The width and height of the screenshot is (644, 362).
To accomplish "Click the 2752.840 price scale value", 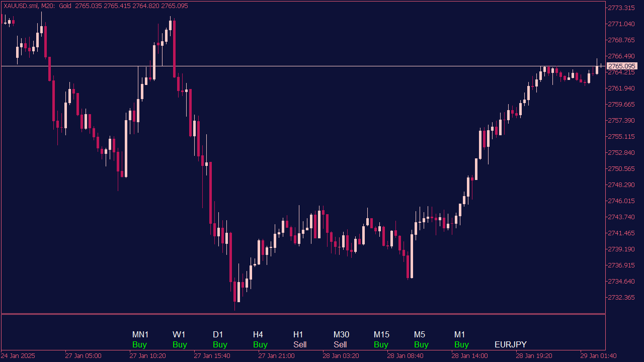I will tap(621, 152).
